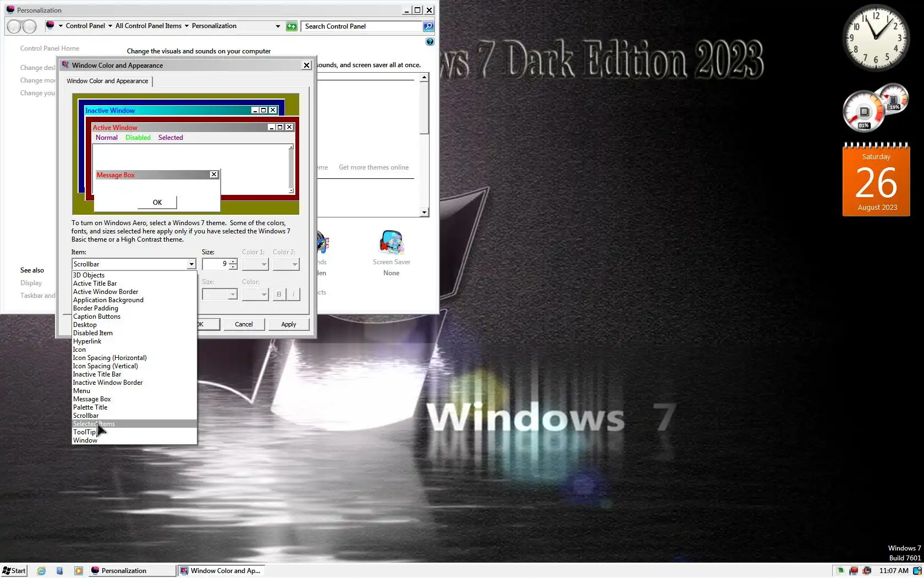Click the Personalization window title bar icon
Viewport: 924px width, 578px height.
point(10,9)
